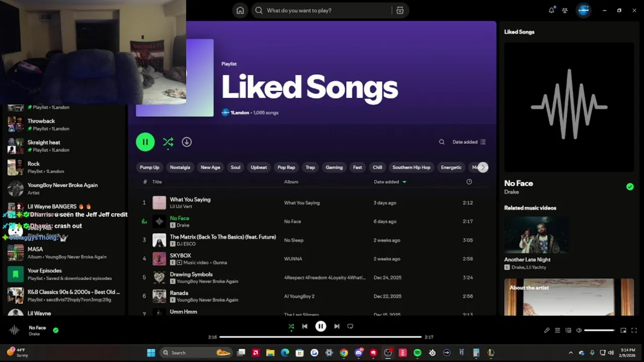The height and width of the screenshot is (362, 644).
Task: Open the play Queue icon
Action: click(x=557, y=330)
